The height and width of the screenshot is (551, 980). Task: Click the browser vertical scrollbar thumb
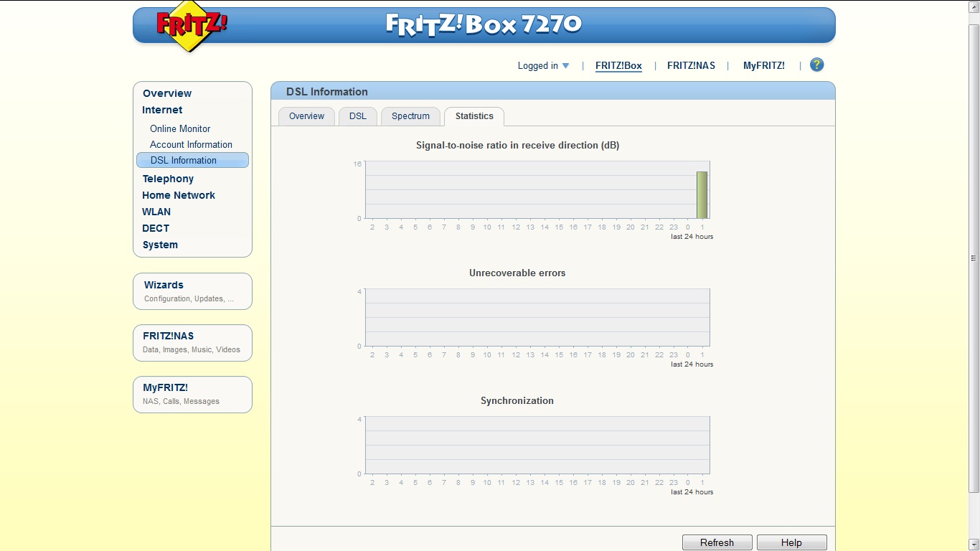[x=974, y=258]
